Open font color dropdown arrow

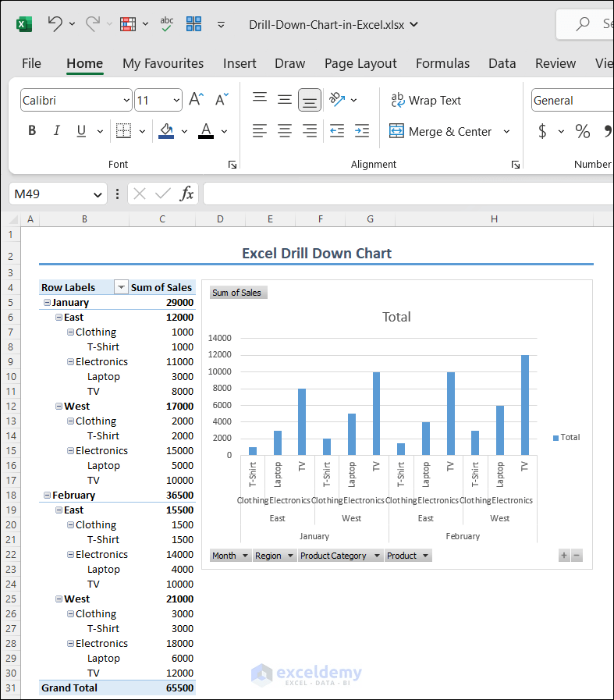[225, 131]
